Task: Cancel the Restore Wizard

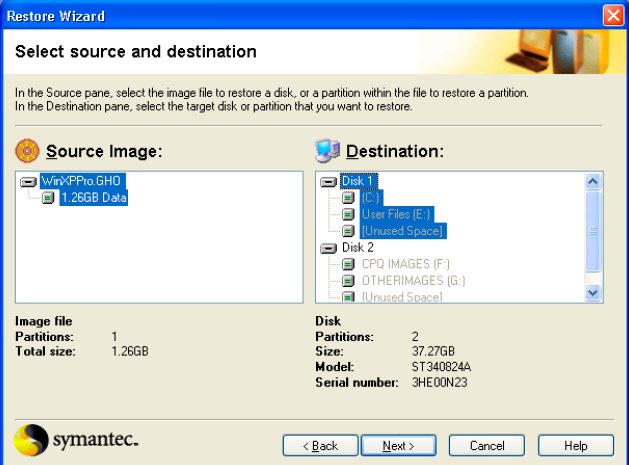Action: pos(487,445)
